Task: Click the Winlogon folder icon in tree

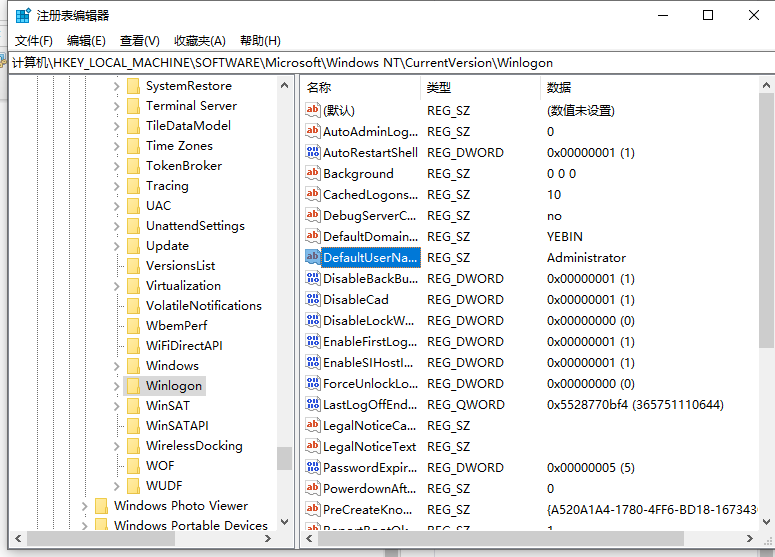Action: [133, 386]
